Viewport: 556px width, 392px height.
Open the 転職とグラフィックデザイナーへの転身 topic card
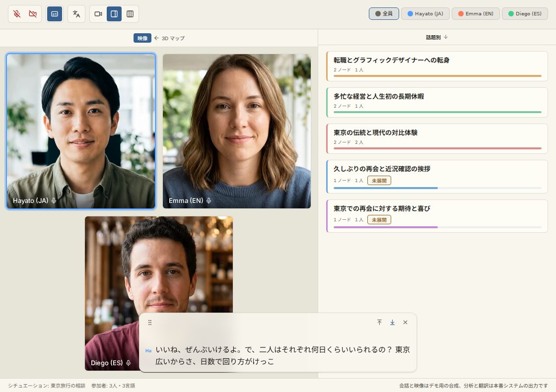[x=437, y=66]
